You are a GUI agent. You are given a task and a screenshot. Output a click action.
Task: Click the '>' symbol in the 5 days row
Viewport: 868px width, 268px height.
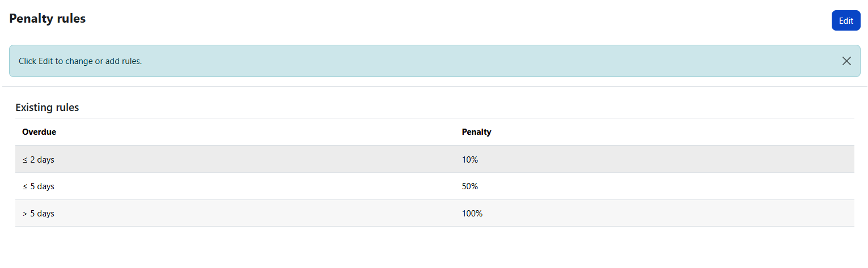[x=25, y=214]
